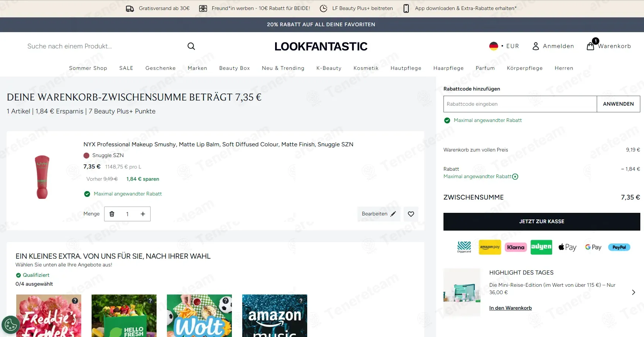The height and width of the screenshot is (337, 644).
Task: Click the Anmelden user icon
Action: click(x=535, y=46)
